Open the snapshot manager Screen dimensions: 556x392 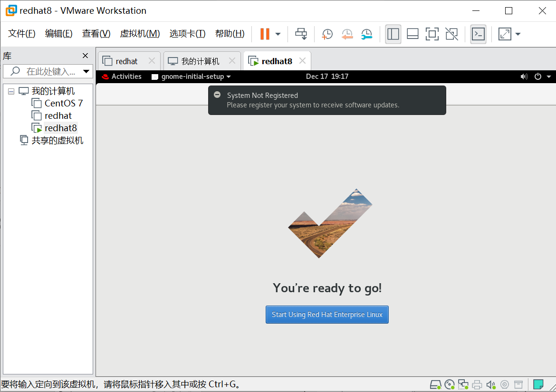click(x=367, y=34)
